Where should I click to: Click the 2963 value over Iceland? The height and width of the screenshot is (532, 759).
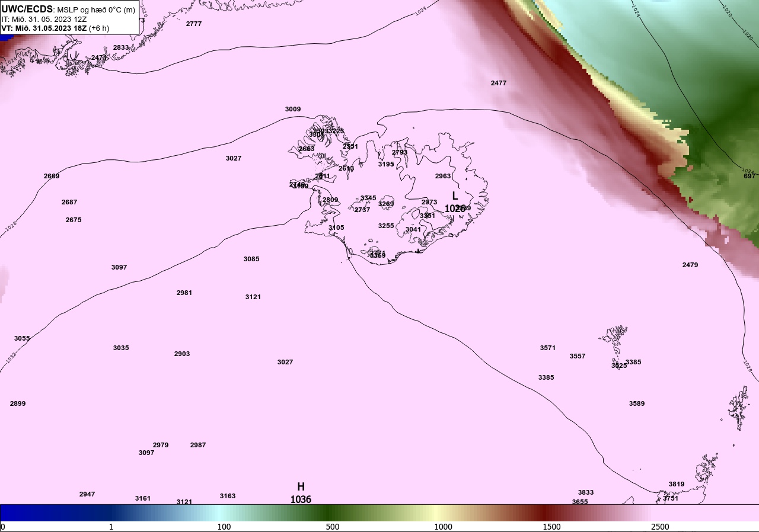(x=443, y=176)
